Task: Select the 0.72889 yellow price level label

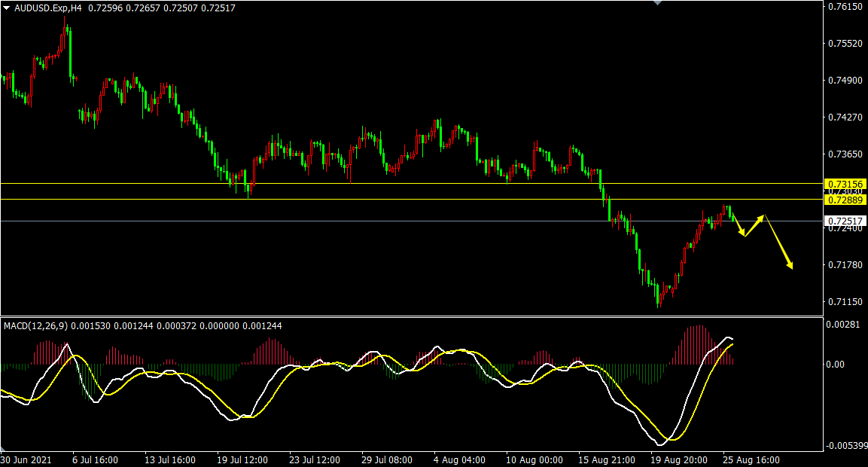Action: [x=845, y=200]
